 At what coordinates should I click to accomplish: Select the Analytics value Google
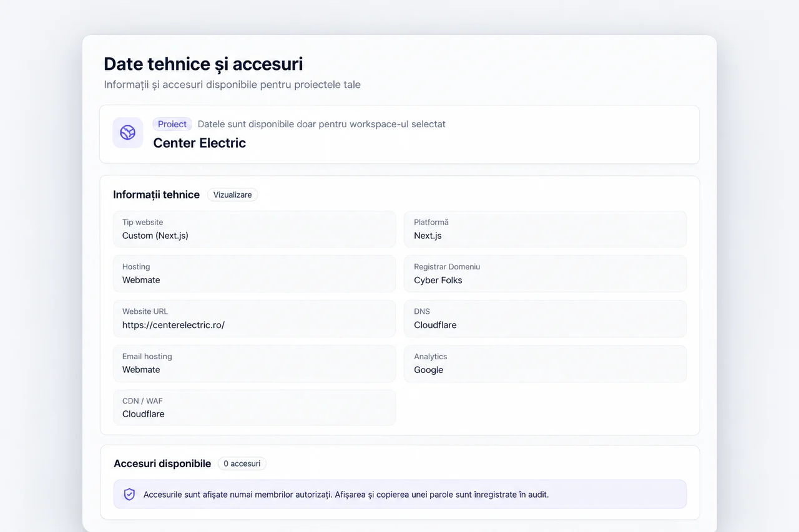tap(429, 370)
